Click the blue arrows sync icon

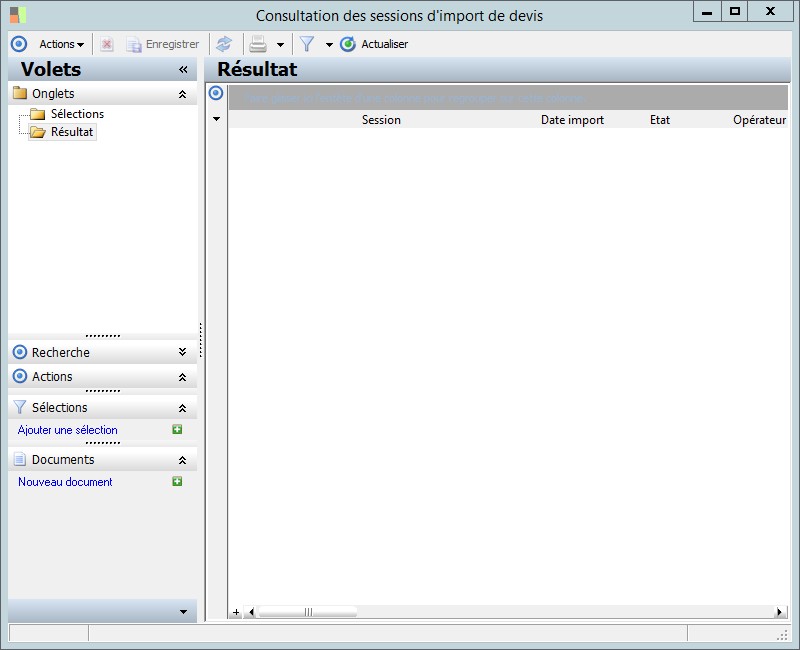click(224, 44)
